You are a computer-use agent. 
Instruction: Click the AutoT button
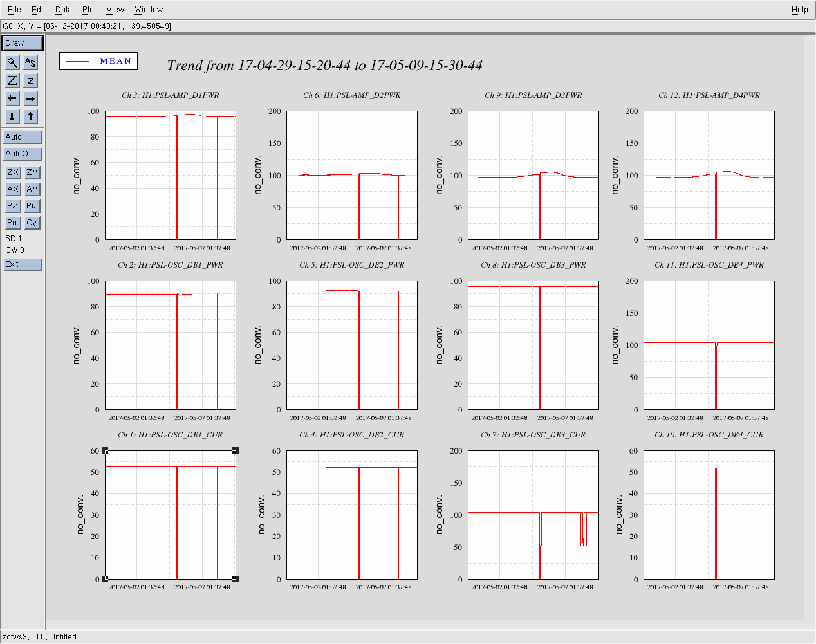click(x=23, y=137)
